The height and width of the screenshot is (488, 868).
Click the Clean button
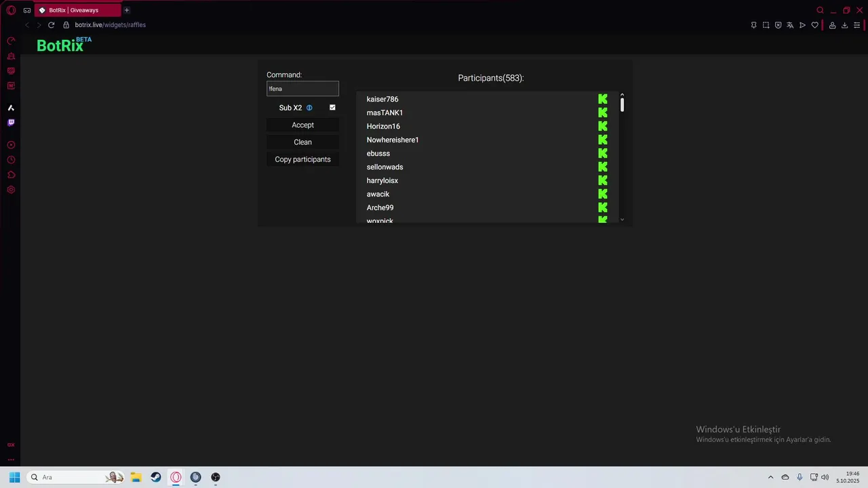tap(302, 142)
